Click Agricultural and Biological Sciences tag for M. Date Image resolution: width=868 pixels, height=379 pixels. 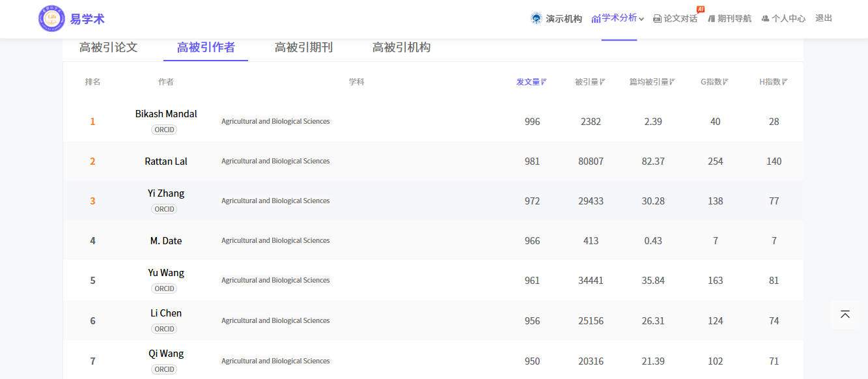pyautogui.click(x=275, y=241)
